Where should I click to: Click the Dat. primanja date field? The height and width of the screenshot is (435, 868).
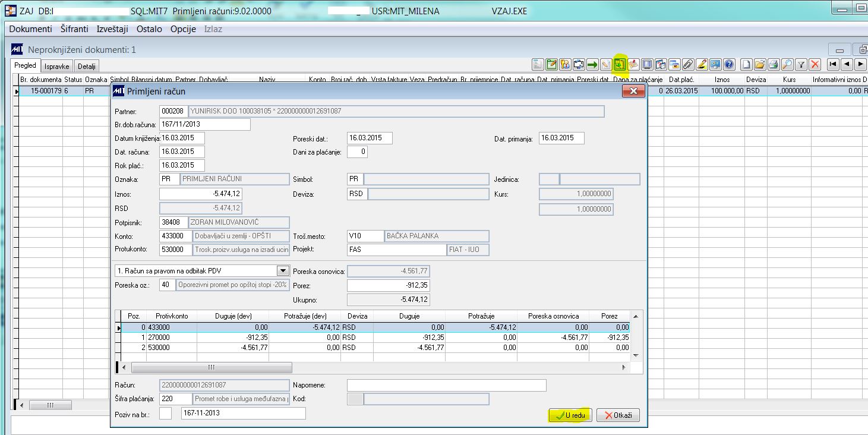click(561, 138)
